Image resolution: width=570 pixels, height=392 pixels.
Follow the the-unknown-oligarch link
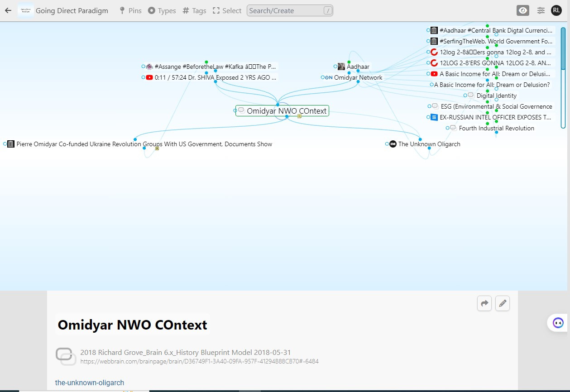pyautogui.click(x=90, y=382)
